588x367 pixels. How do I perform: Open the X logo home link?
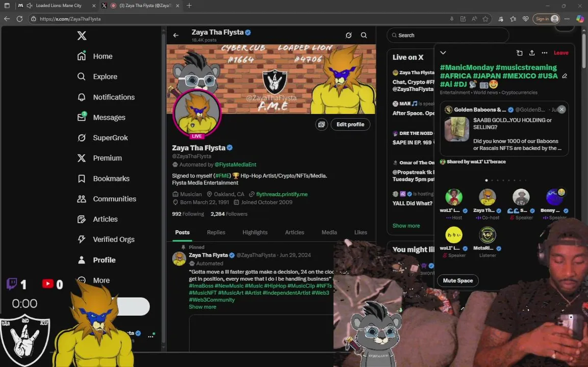(x=82, y=36)
